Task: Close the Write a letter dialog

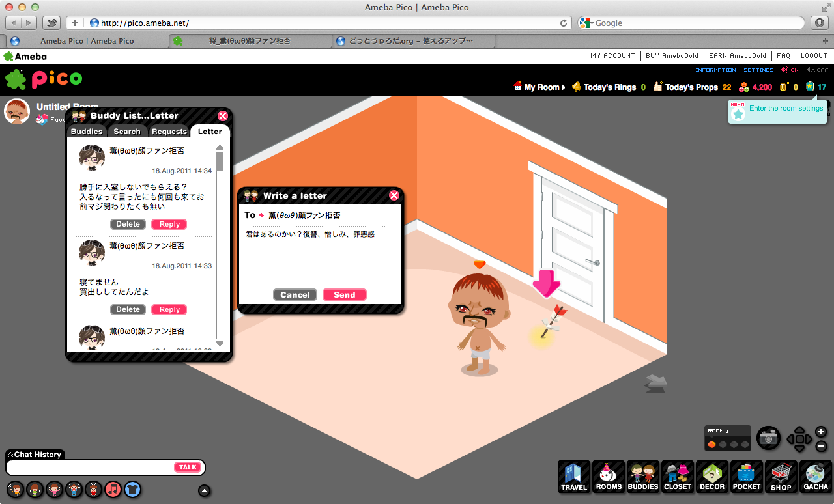Action: (394, 195)
